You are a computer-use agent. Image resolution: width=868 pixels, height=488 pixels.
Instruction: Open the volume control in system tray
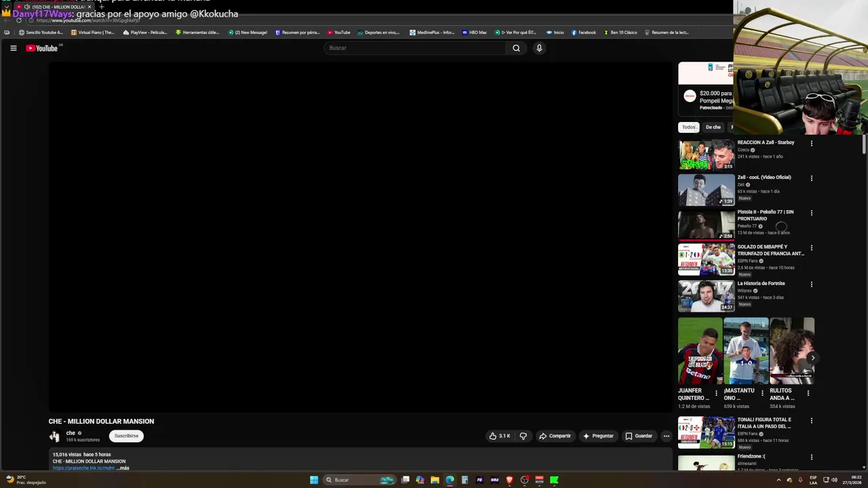834,480
